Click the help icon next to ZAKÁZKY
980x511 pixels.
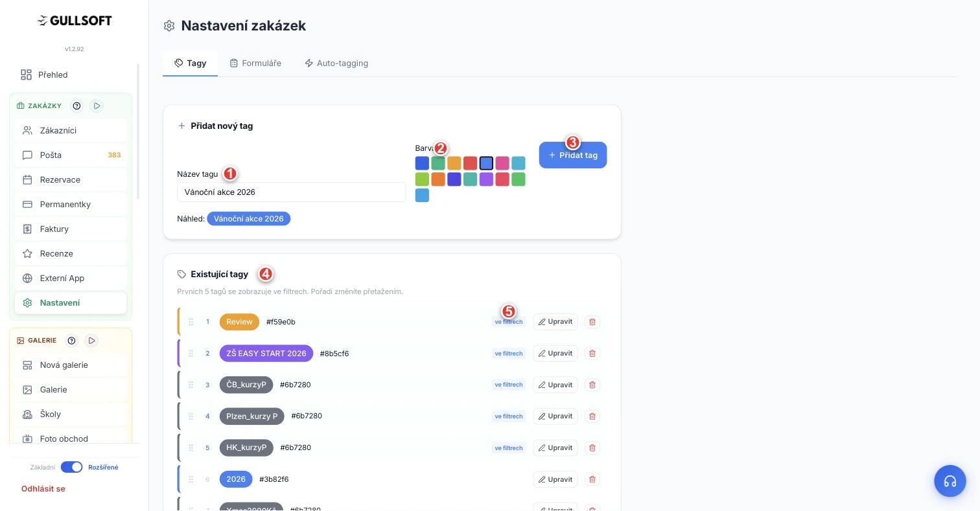[x=76, y=106]
